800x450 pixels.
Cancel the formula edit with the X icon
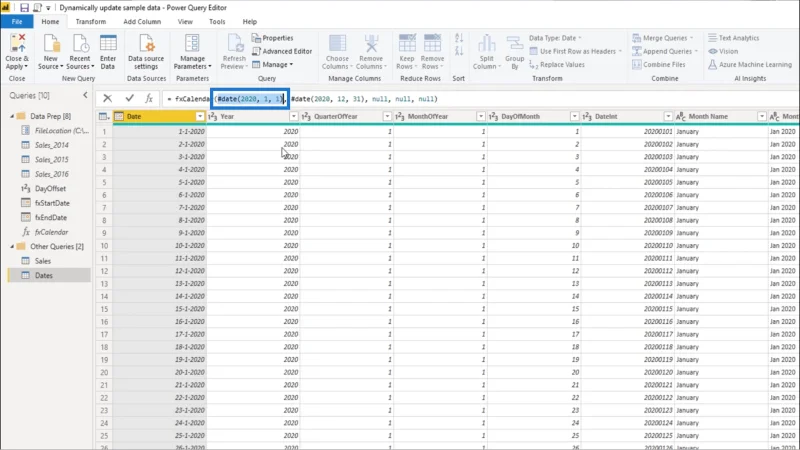tap(107, 98)
